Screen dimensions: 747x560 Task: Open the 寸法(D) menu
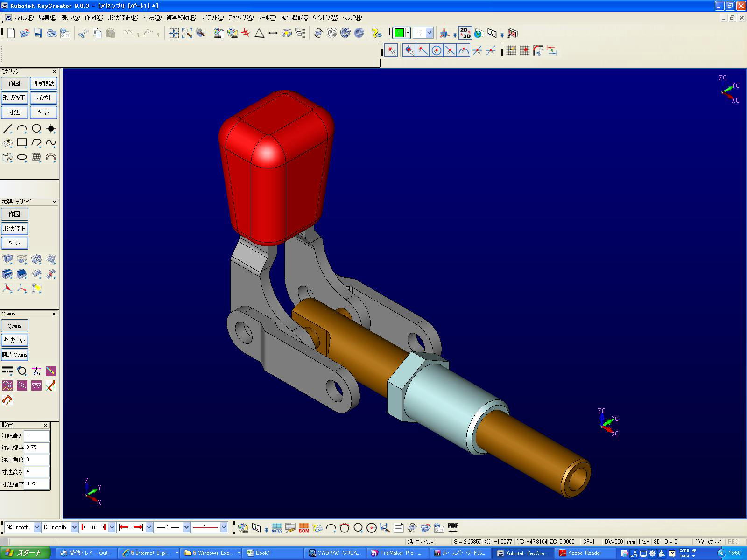pos(152,18)
